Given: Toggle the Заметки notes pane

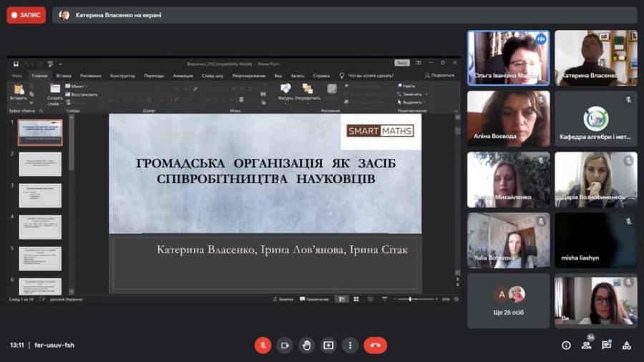Looking at the screenshot, I should tap(283, 299).
